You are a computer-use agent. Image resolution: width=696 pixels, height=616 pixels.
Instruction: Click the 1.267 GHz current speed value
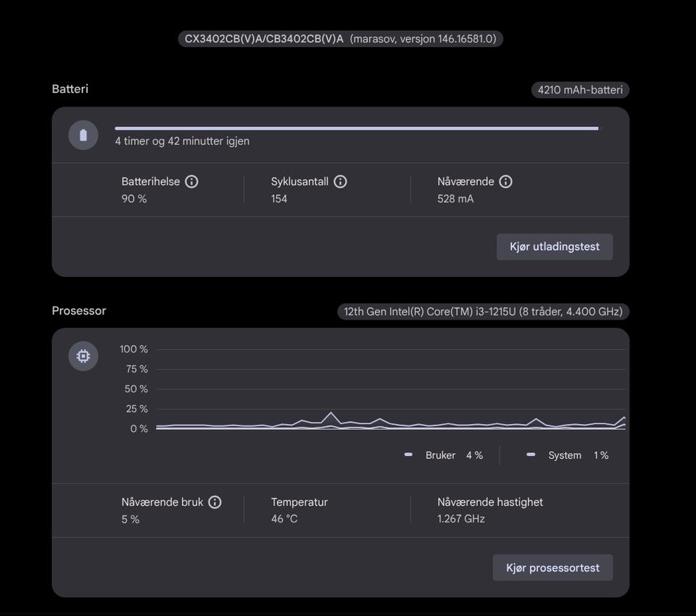[x=461, y=519]
